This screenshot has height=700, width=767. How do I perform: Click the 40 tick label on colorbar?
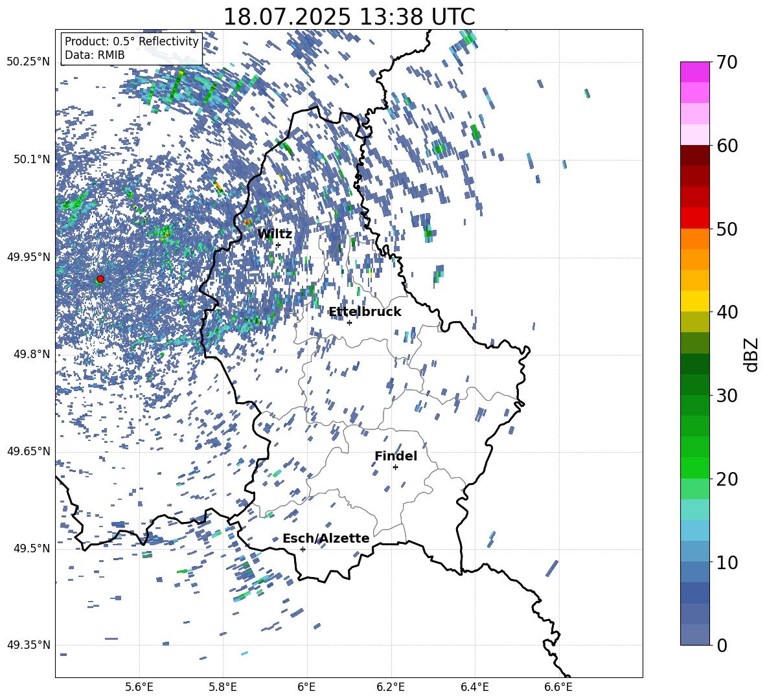point(727,312)
